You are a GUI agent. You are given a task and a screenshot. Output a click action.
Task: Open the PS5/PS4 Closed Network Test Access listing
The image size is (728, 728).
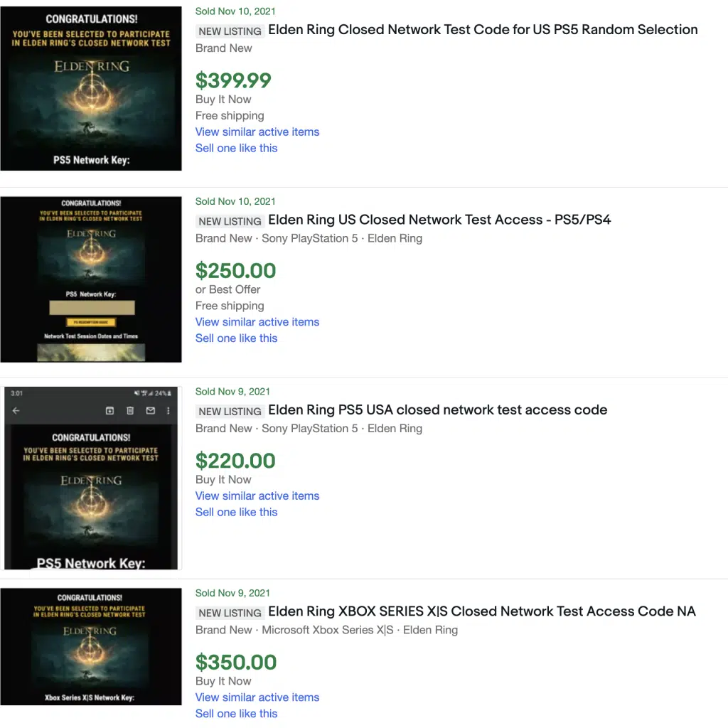[439, 220]
